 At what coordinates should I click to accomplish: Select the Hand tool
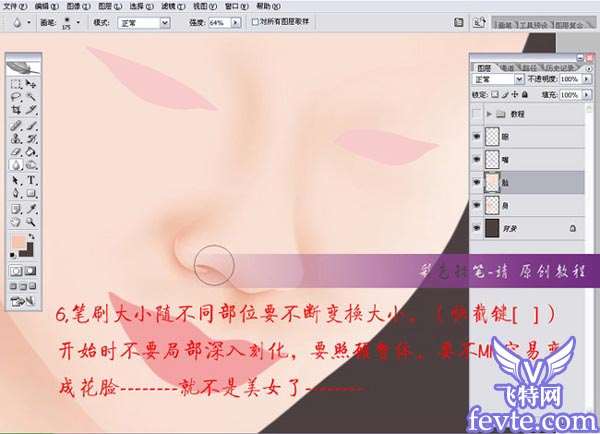pos(16,222)
